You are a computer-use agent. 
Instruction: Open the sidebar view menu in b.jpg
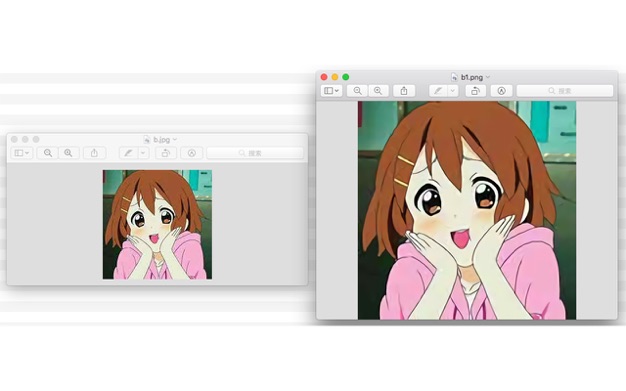tap(22, 153)
